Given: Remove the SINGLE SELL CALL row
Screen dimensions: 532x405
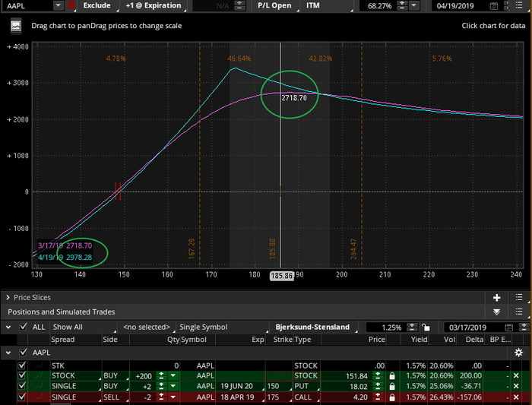Looking at the screenshot, I should 516,397.
